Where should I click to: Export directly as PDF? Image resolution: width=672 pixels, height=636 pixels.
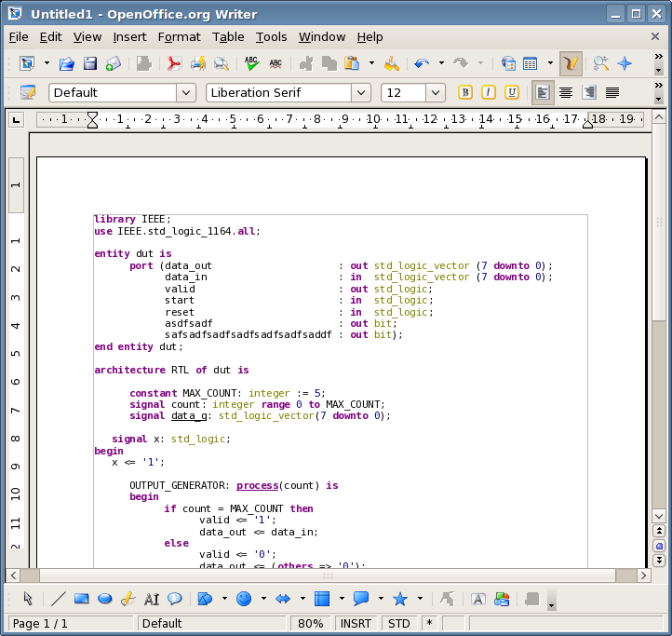click(x=174, y=63)
